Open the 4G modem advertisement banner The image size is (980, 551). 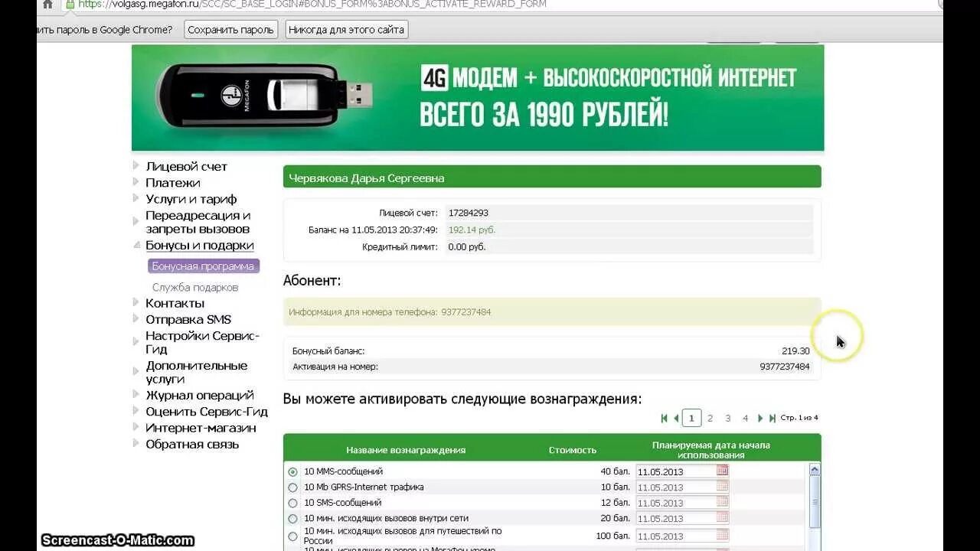(478, 98)
